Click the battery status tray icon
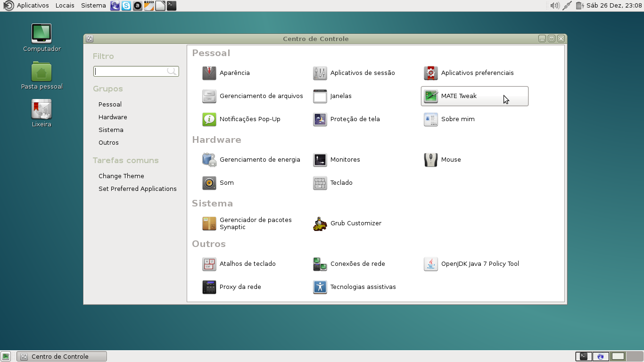644x362 pixels. point(579,6)
